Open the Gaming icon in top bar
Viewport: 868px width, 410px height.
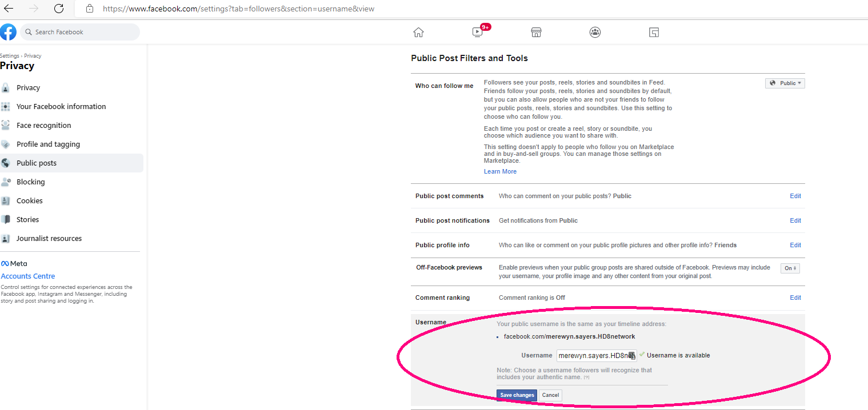[x=654, y=32]
